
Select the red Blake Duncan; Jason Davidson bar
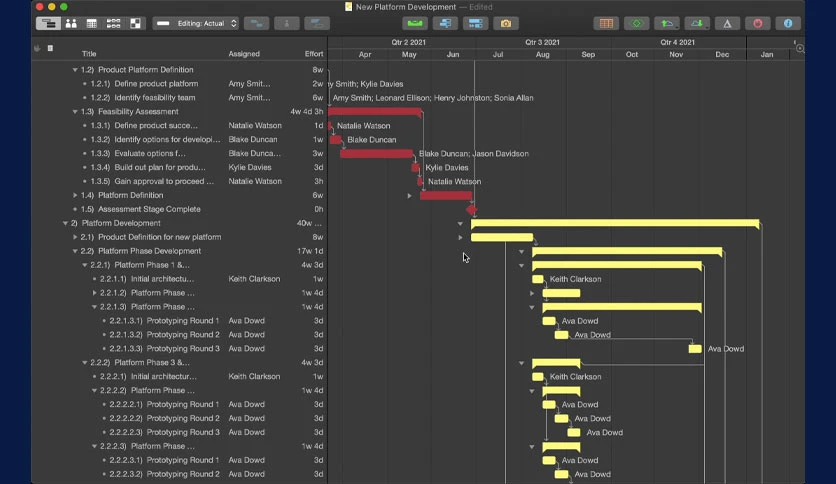tap(376, 154)
